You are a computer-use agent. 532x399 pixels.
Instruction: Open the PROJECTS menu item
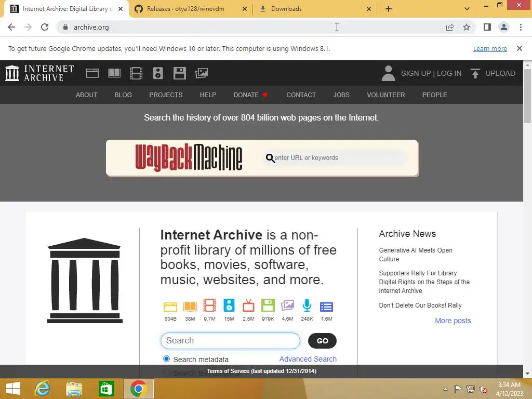pos(166,95)
